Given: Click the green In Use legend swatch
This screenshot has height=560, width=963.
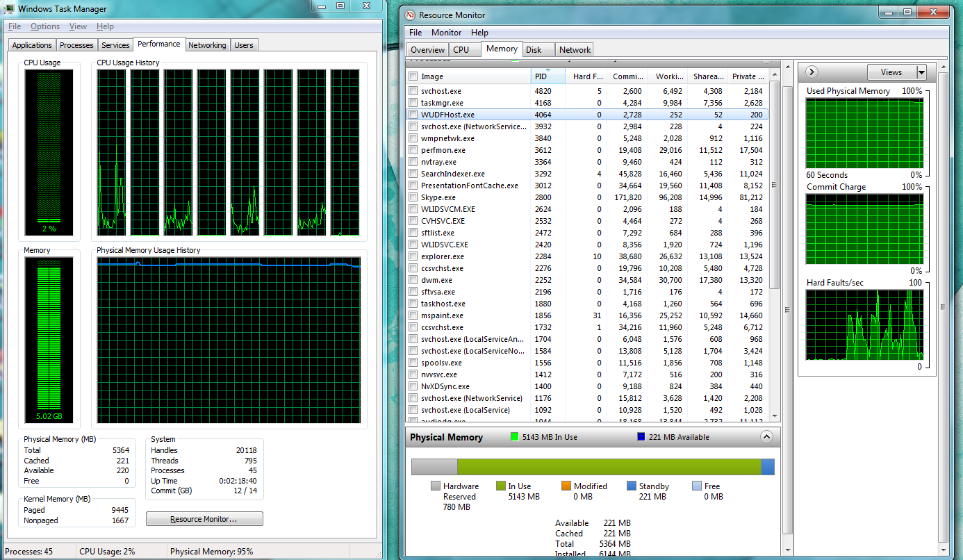Looking at the screenshot, I should coord(515,437).
